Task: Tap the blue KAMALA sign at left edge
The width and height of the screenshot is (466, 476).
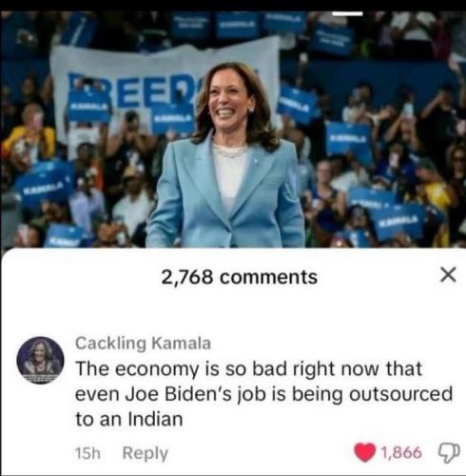Action: (45, 183)
